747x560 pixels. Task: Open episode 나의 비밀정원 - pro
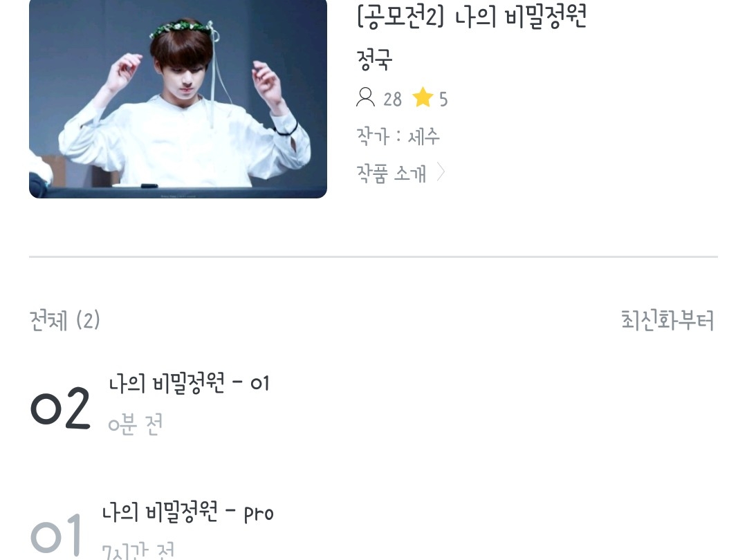[188, 513]
